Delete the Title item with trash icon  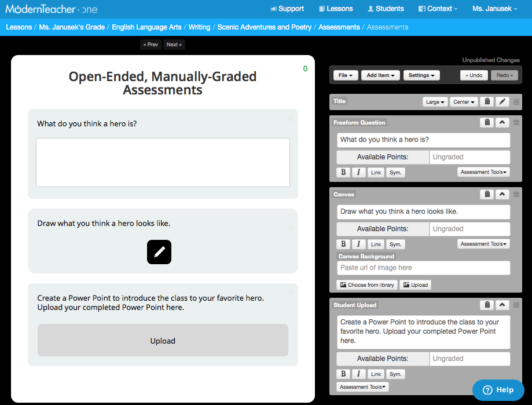tap(487, 102)
